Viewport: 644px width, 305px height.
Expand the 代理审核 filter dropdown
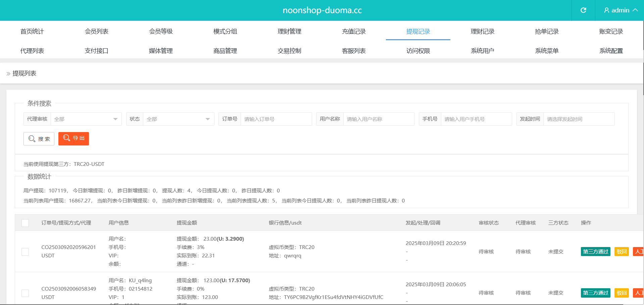click(86, 119)
